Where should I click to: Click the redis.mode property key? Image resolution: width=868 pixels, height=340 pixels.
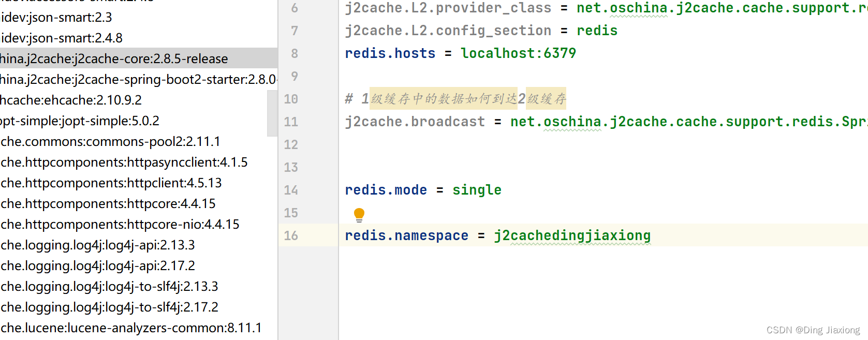point(386,190)
